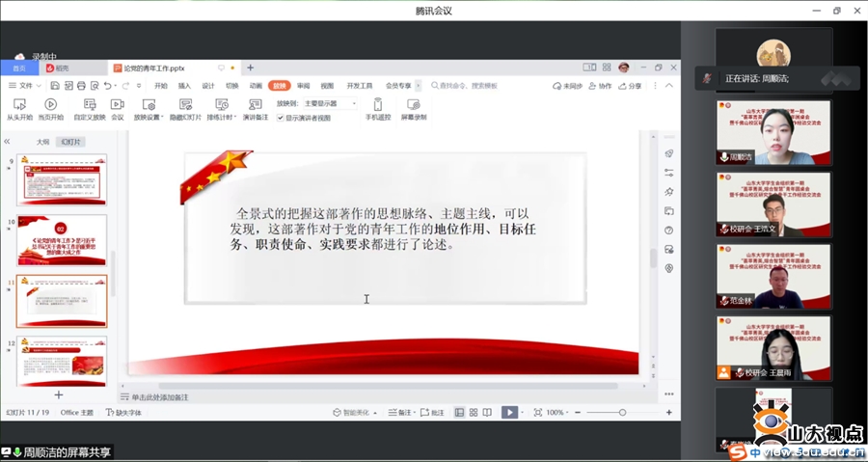The height and width of the screenshot is (462, 868).
Task: Toggle 显示演讲者视图 checkbox
Action: (x=281, y=118)
